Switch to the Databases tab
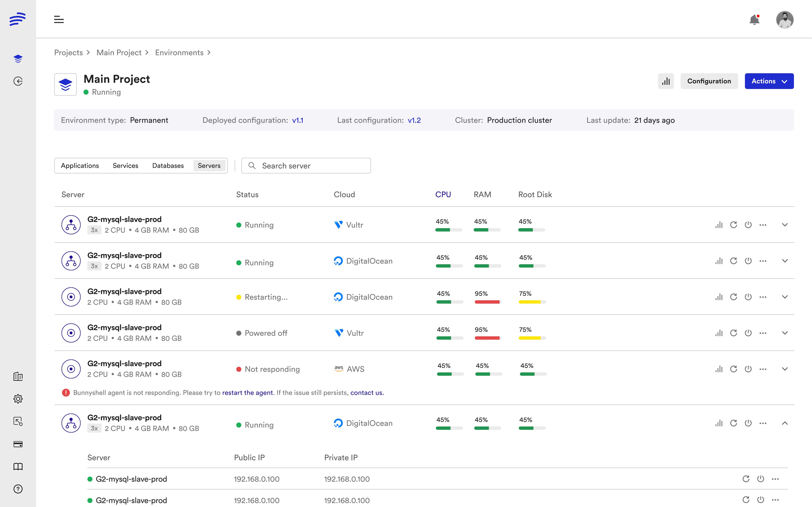812x507 pixels. 168,165
